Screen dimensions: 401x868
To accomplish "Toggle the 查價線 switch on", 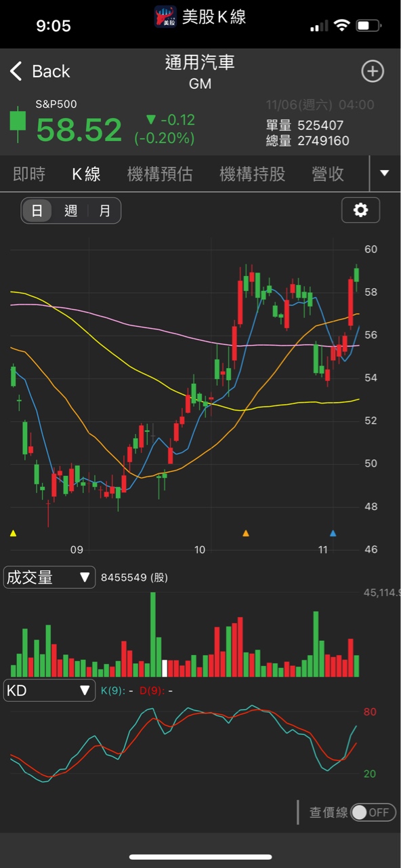I will pos(373,812).
